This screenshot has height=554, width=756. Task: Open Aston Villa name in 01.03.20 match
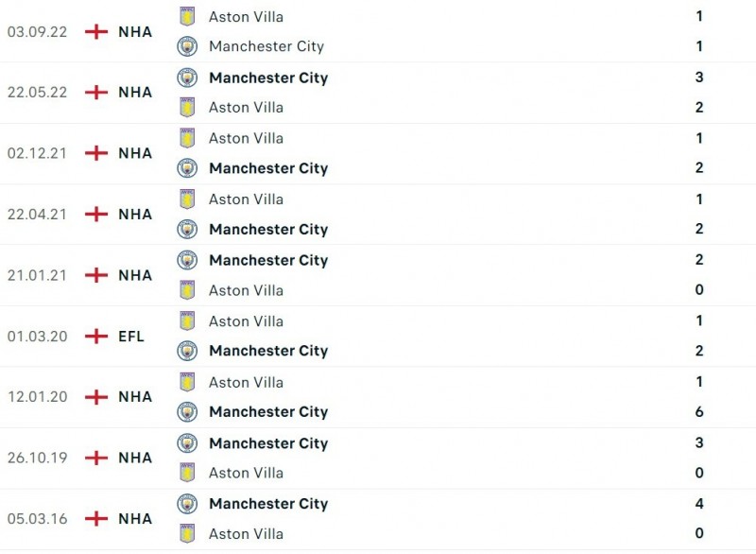pyautogui.click(x=246, y=321)
